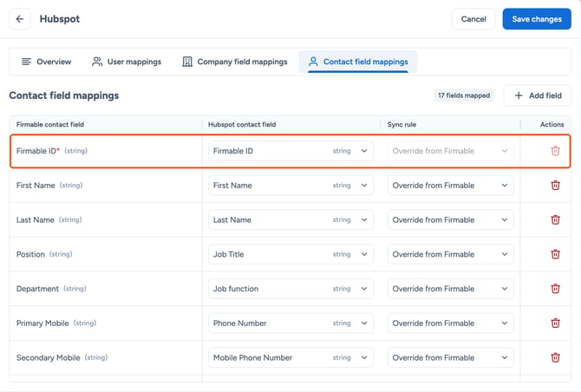Click the disabled Firmable ID trash icon
Image resolution: width=581 pixels, height=392 pixels.
tap(555, 151)
